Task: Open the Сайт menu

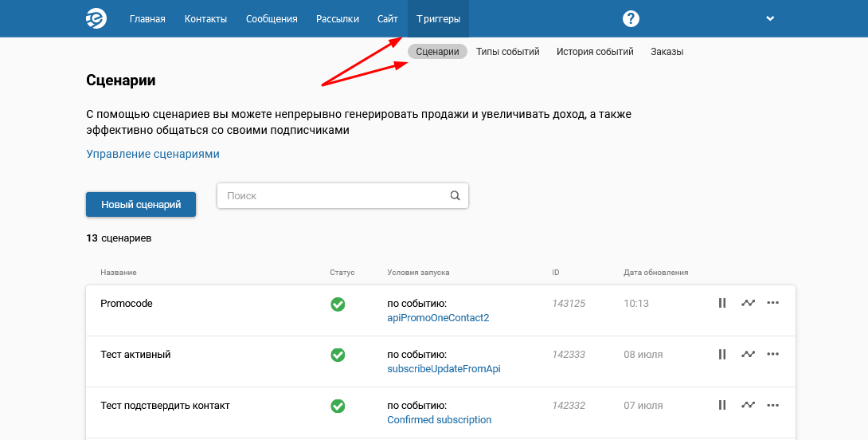Action: point(388,19)
